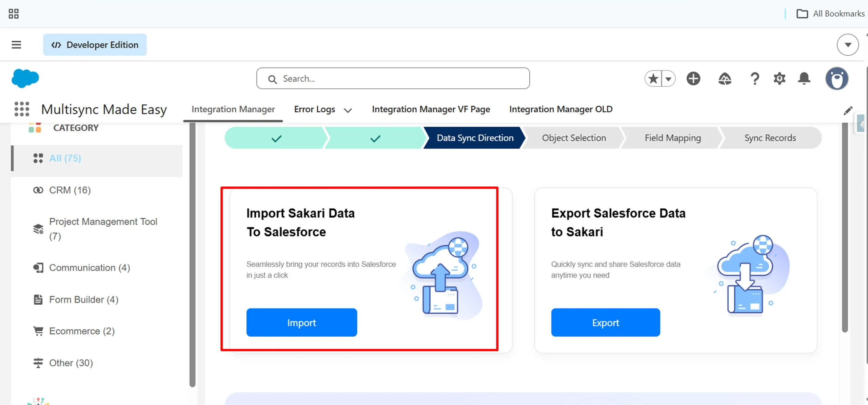Viewport: 868px width, 405px height.
Task: Expand the Error Logs tab chevron
Action: click(348, 110)
